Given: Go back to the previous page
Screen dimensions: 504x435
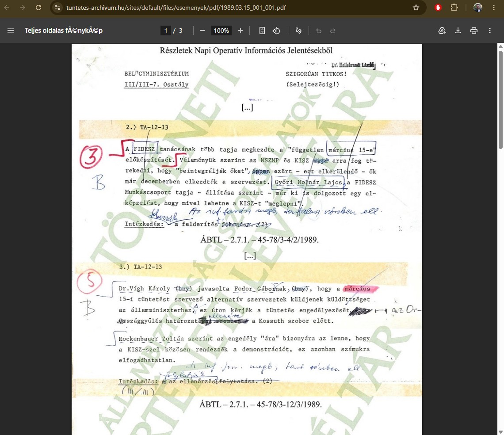Looking at the screenshot, I should pos(7,8).
